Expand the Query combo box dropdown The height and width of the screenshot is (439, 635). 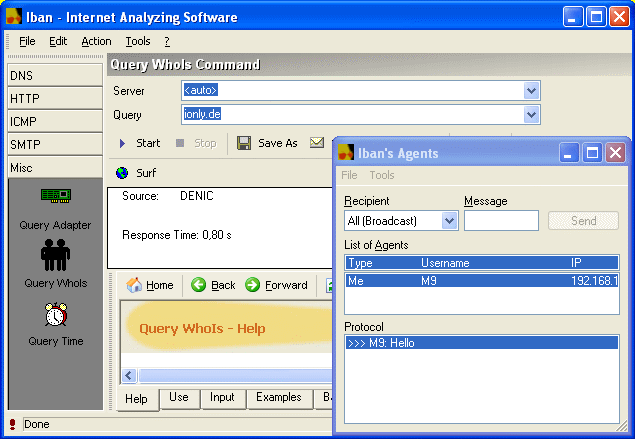(x=531, y=115)
